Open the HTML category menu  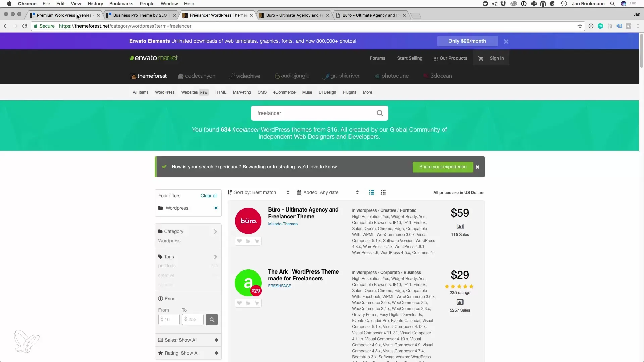point(221,92)
